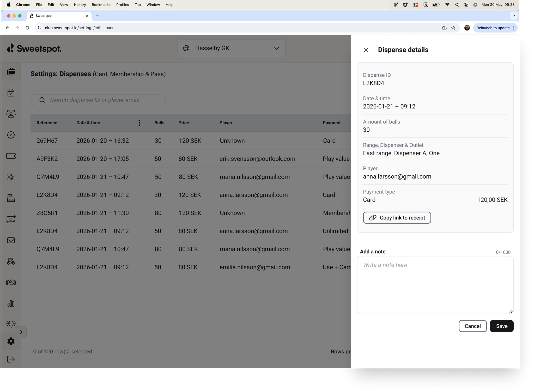The width and height of the screenshot is (534, 392).
Task: Expand the sidebar with chevron arrow
Action: tap(21, 332)
